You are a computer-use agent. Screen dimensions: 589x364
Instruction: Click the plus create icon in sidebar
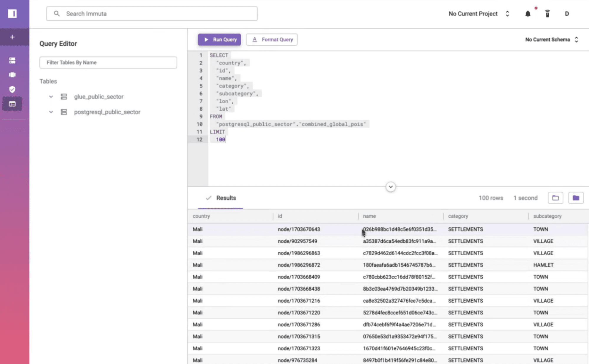click(12, 37)
